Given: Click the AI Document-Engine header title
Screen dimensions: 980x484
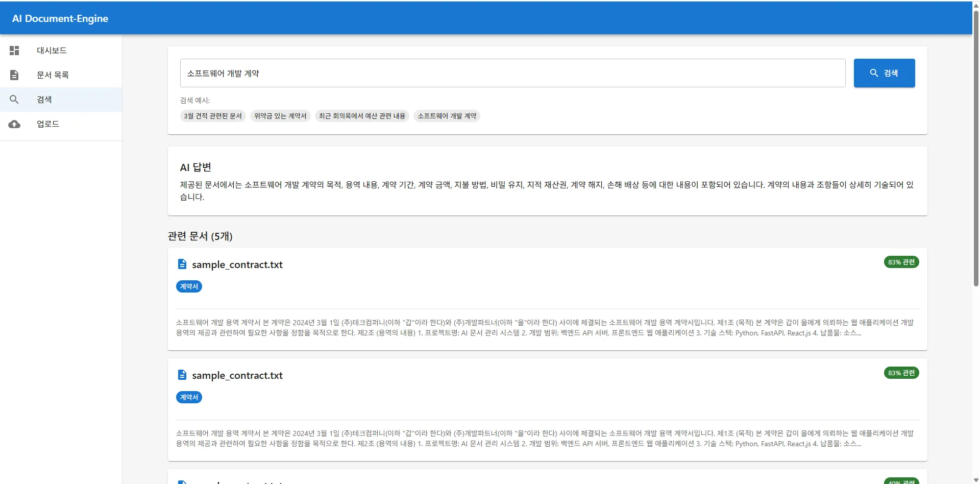Looking at the screenshot, I should click(x=60, y=18).
